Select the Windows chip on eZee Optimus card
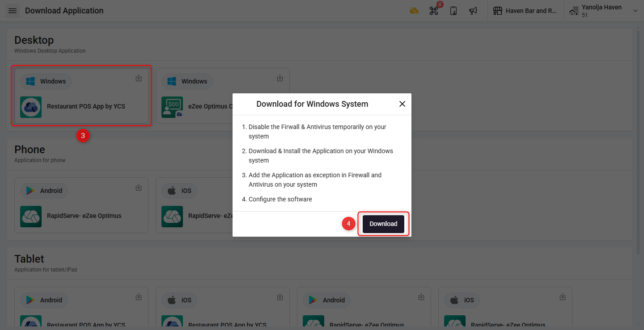 [x=187, y=81]
